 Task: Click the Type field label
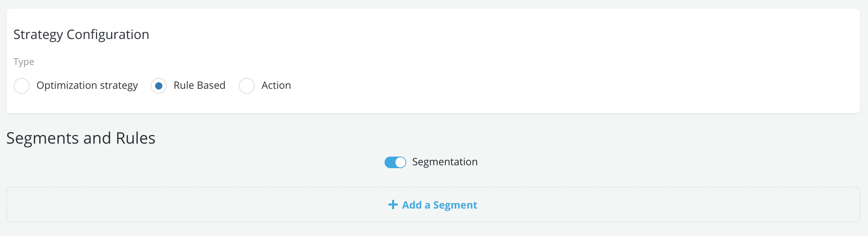[23, 62]
